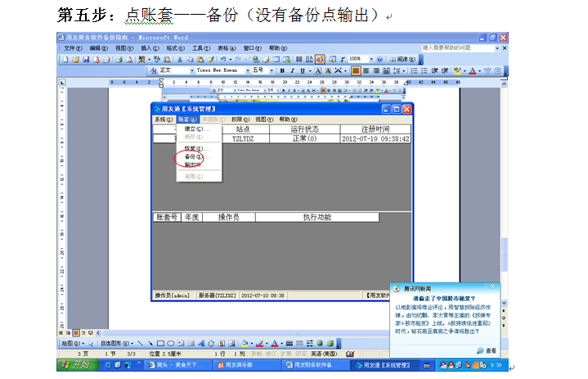The image size is (588, 379).
Task: Open the help question box dropdown arrow
Action: [497, 48]
